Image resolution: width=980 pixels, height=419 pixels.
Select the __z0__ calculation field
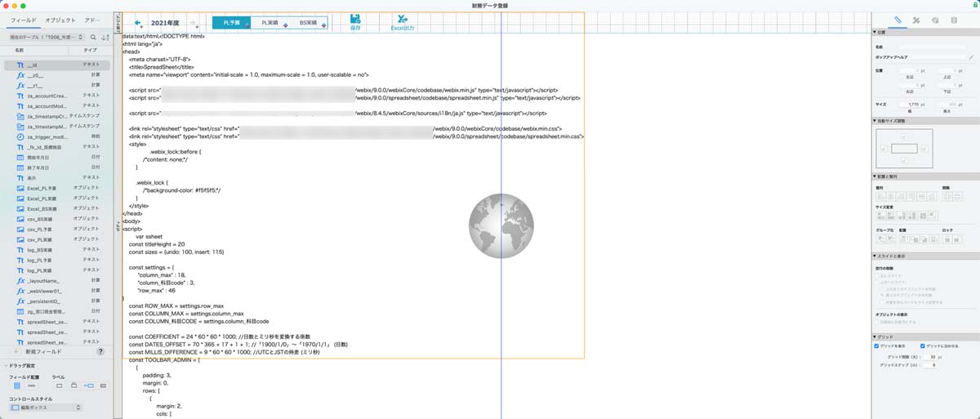coord(57,74)
